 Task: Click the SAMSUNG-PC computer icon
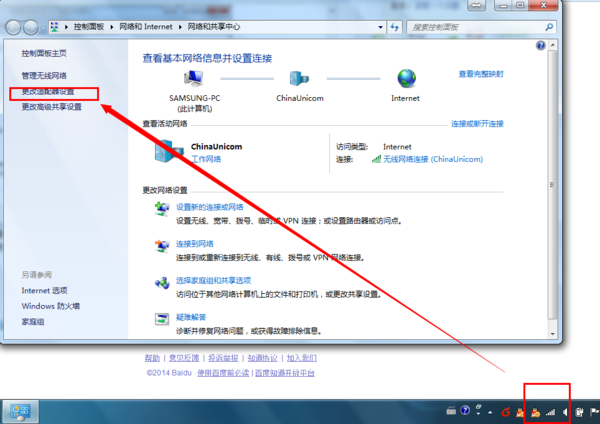(x=194, y=79)
